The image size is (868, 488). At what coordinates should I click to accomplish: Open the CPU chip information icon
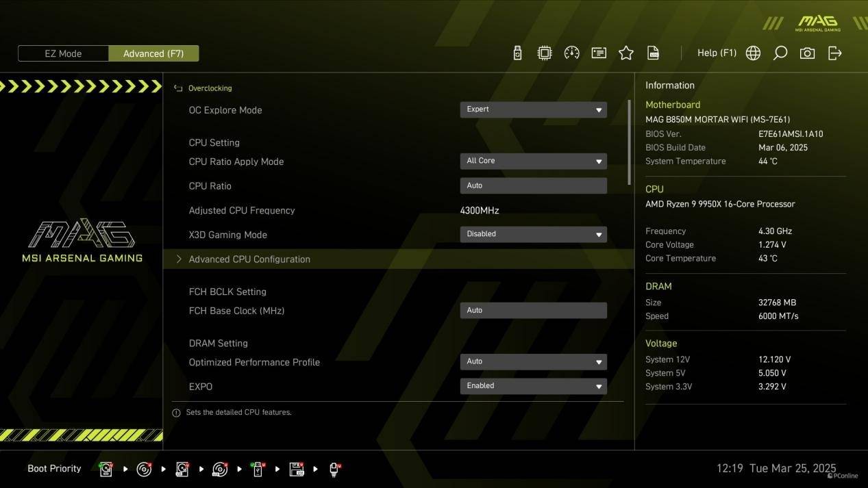545,53
